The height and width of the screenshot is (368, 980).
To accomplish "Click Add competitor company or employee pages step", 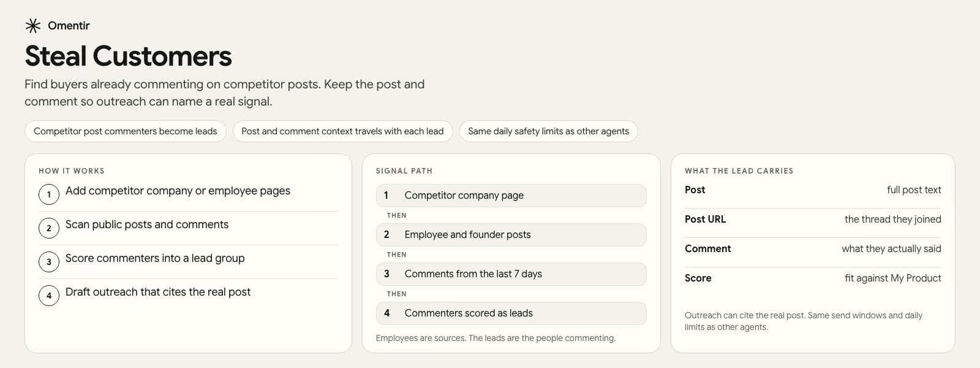I will tap(178, 191).
